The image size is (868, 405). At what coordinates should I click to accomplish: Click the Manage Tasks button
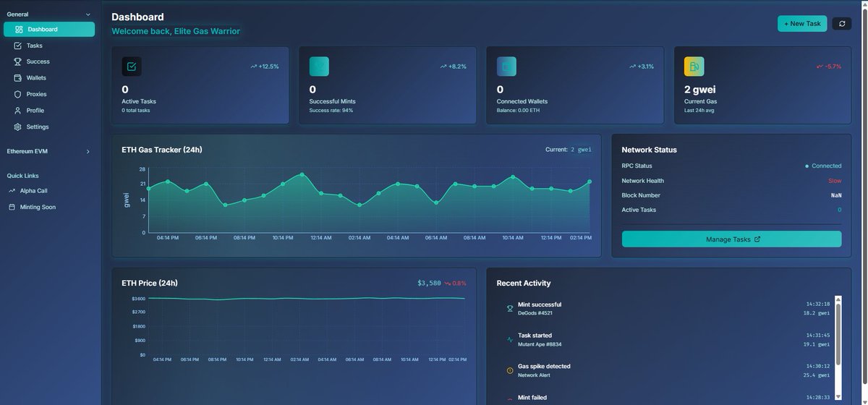[731, 239]
